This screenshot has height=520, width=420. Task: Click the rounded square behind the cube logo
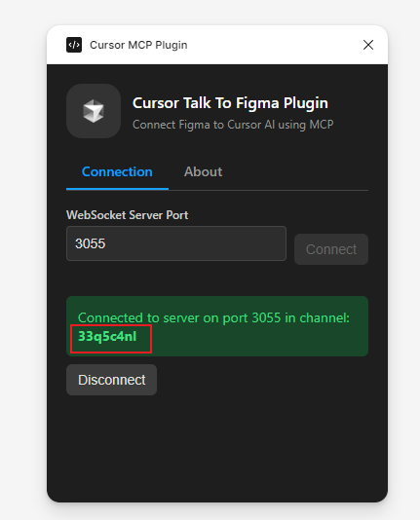tap(94, 111)
